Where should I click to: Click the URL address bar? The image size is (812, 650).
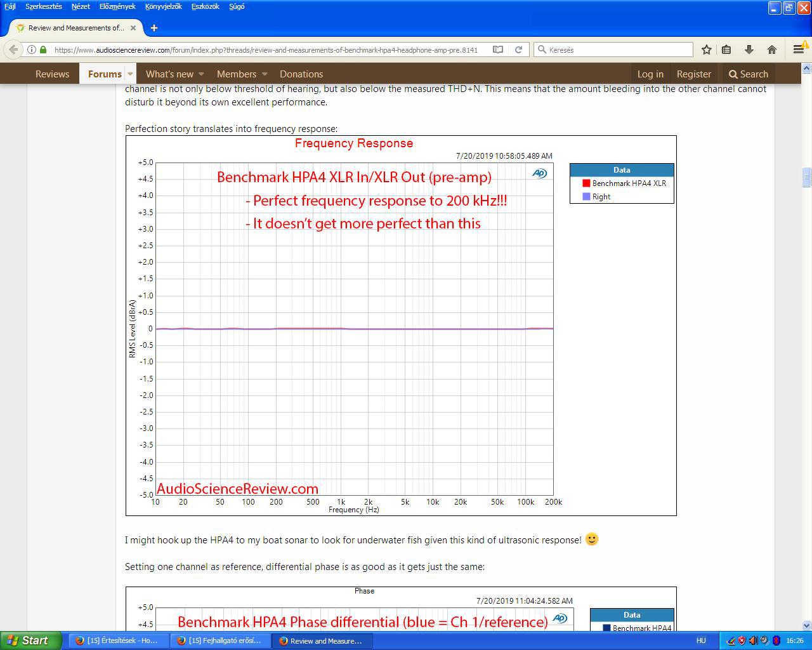tap(266, 50)
